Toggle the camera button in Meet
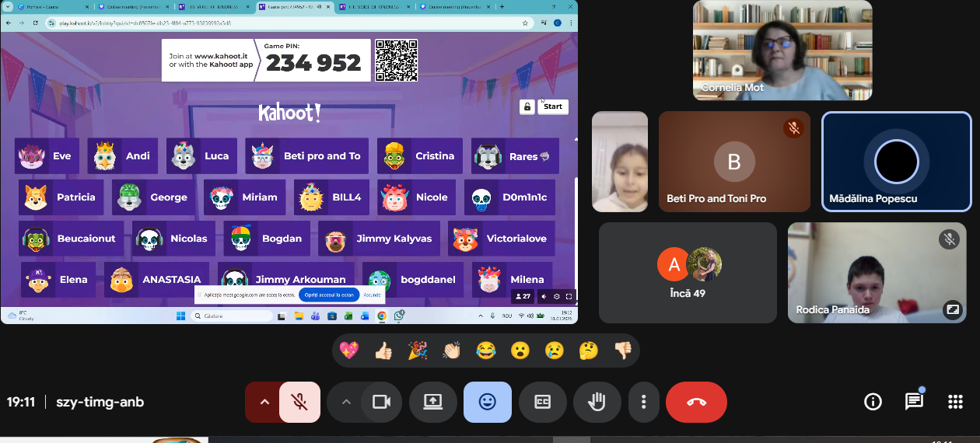Image resolution: width=980 pixels, height=443 pixels. (381, 402)
